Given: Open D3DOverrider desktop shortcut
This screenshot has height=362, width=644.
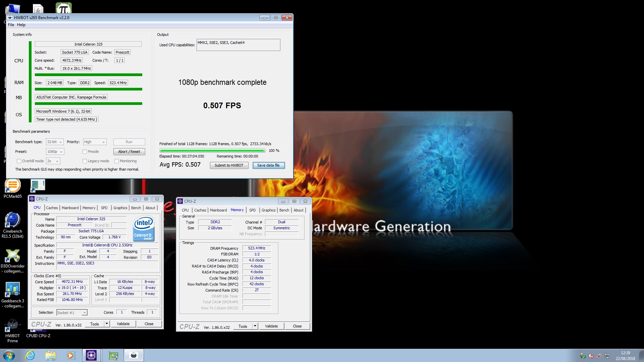Looking at the screenshot, I should coord(12,261).
